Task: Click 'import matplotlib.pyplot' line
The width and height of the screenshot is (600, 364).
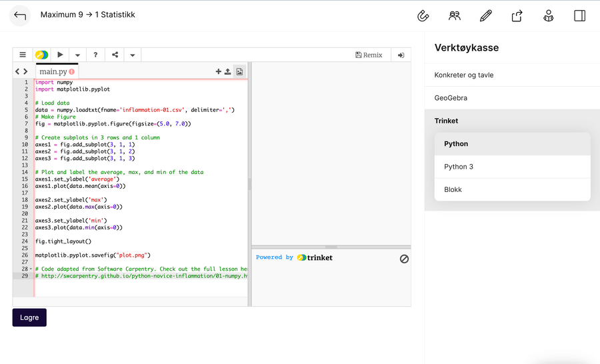Action: click(x=72, y=89)
